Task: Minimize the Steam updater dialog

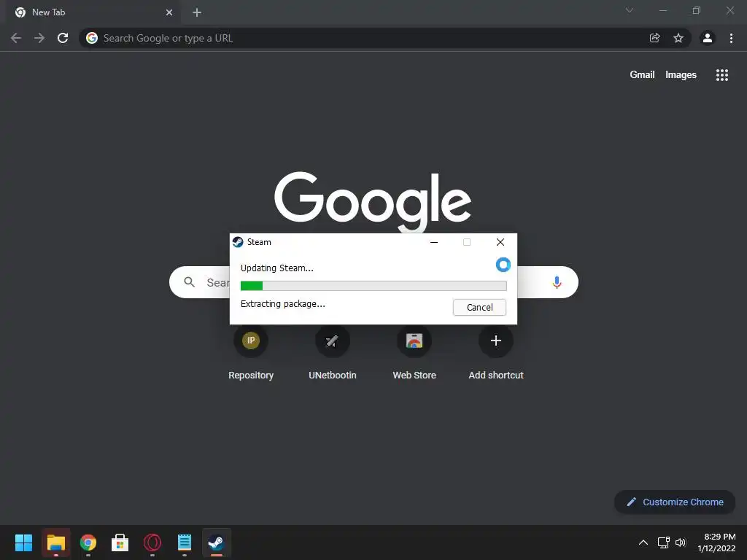Action: tap(434, 242)
